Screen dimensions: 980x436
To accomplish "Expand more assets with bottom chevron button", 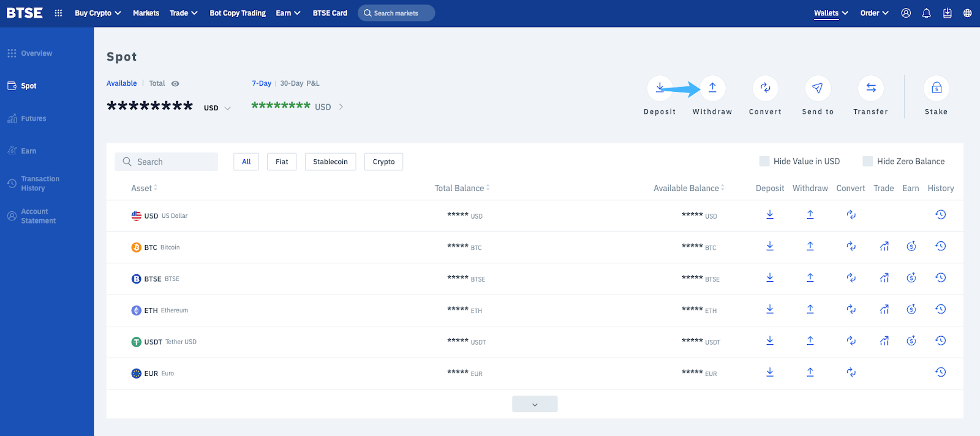I will point(535,404).
